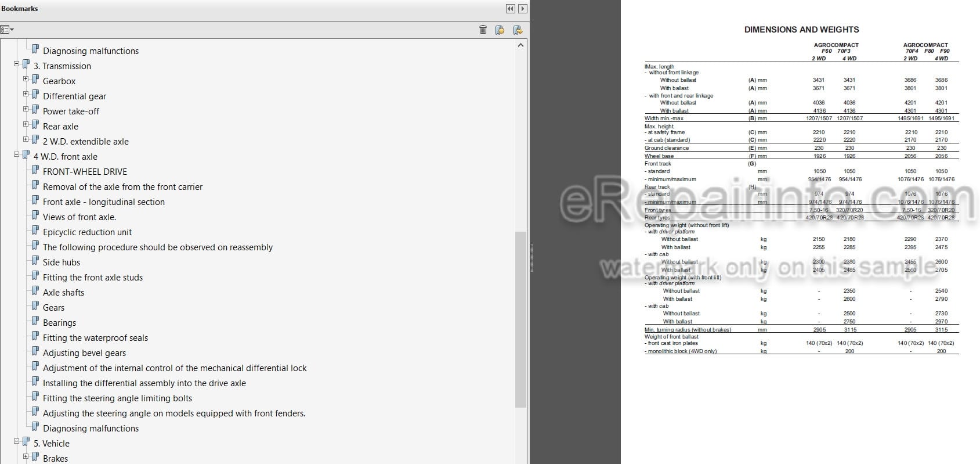
Task: Click the bookmarks panel vertical scrollbar thumb
Action: (x=520, y=319)
